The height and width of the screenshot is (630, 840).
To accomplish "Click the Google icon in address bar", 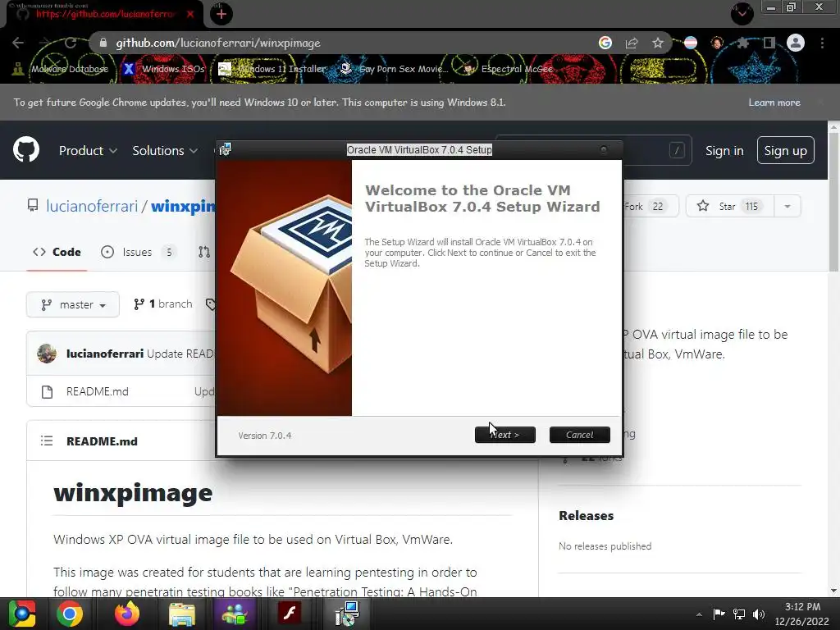I will 605,43.
